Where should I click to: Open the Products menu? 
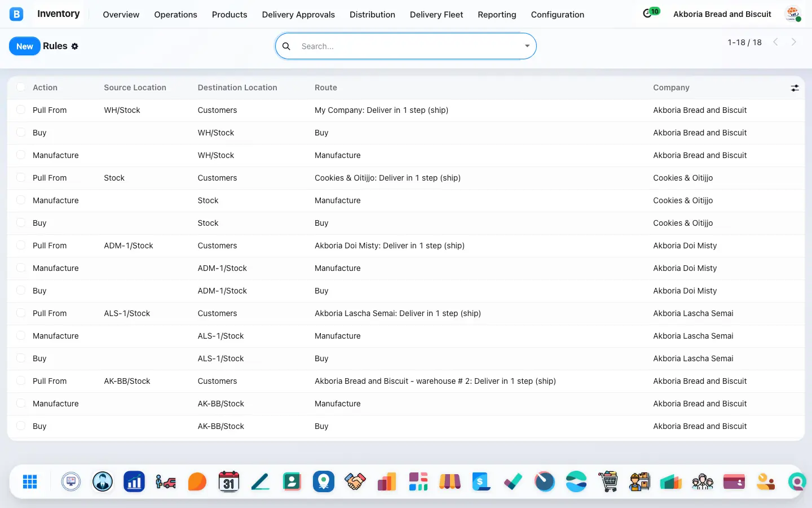point(230,15)
